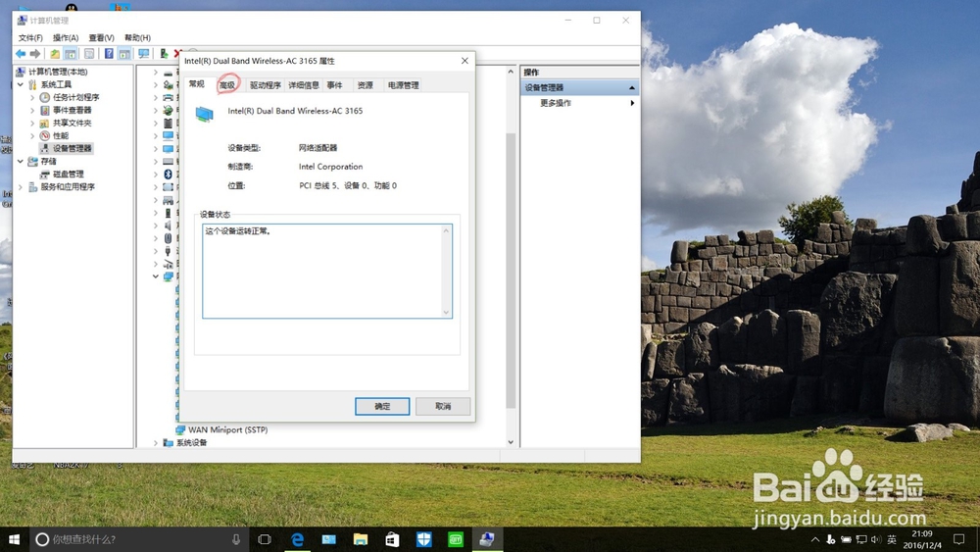Open the 文件(F) menu

30,38
